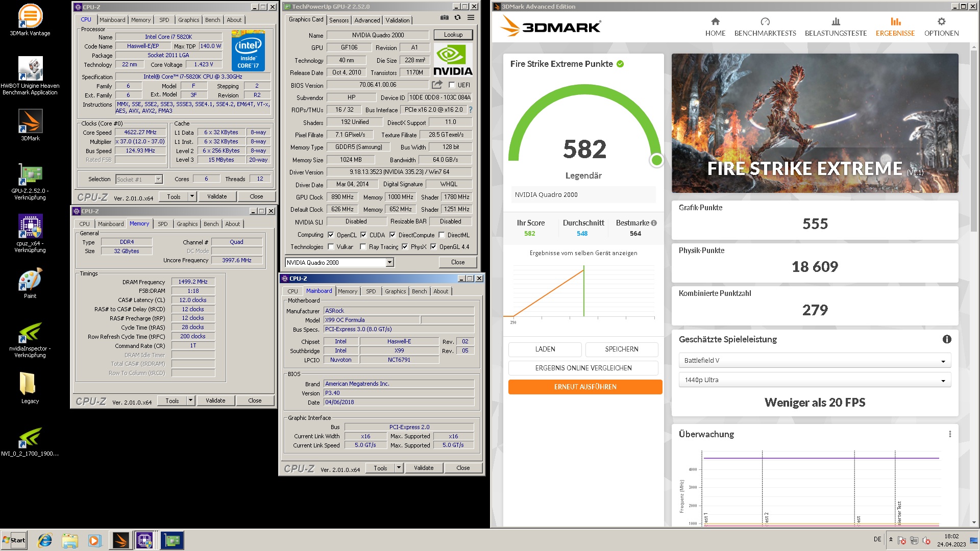The height and width of the screenshot is (551, 980).
Task: Click Fire Strike Extreme thumbnail image
Action: [x=815, y=123]
